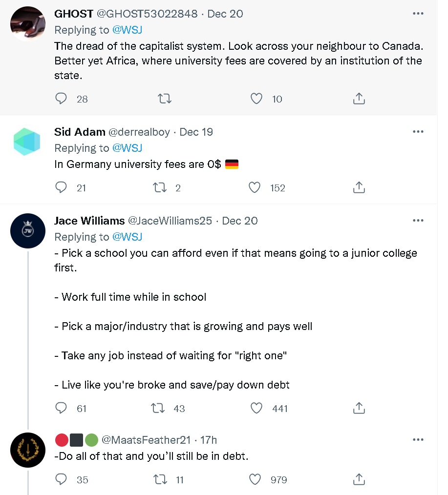Open more options on Sid Adam's tweet
The image size is (448, 495).
point(418,132)
